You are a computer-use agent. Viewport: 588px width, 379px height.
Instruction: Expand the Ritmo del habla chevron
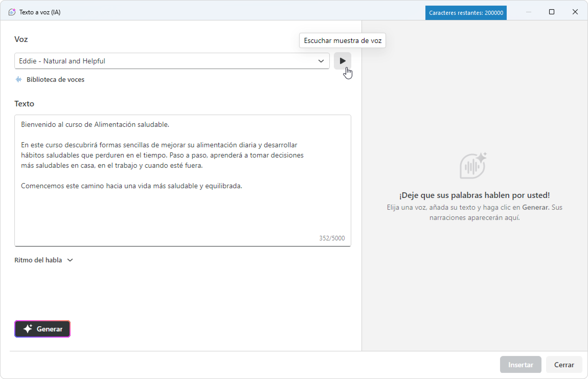click(70, 260)
